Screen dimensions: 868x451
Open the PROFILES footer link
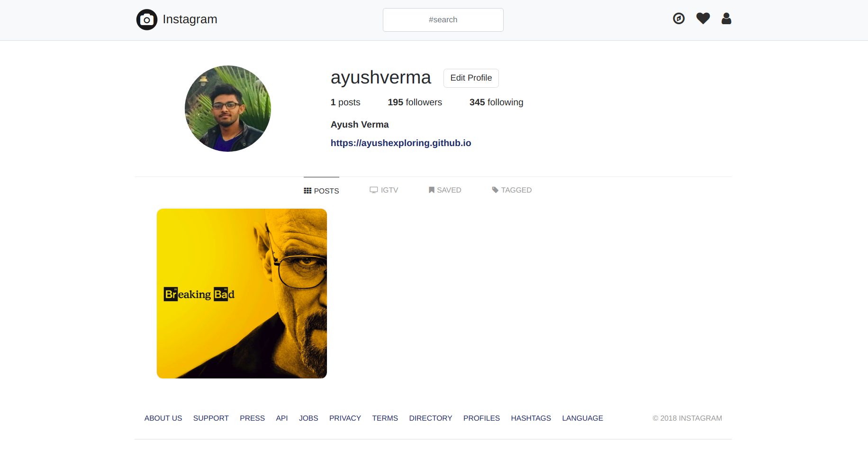coord(481,418)
